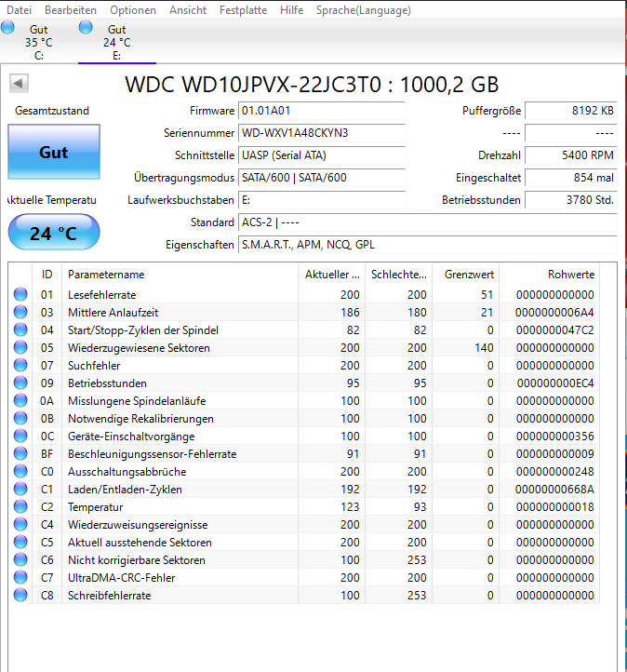This screenshot has width=627, height=672.
Task: Click the Eingeschaltet value 854 mal
Action: 571,178
